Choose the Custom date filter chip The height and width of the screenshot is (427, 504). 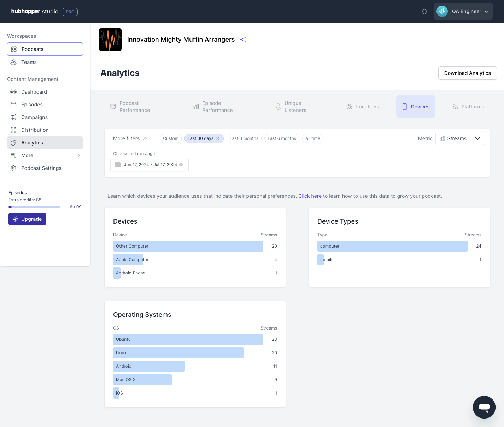click(x=171, y=138)
